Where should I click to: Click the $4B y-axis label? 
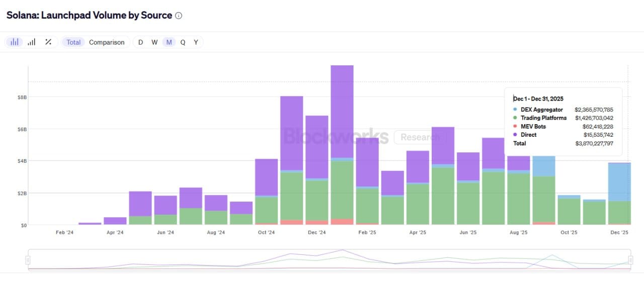[x=23, y=161]
